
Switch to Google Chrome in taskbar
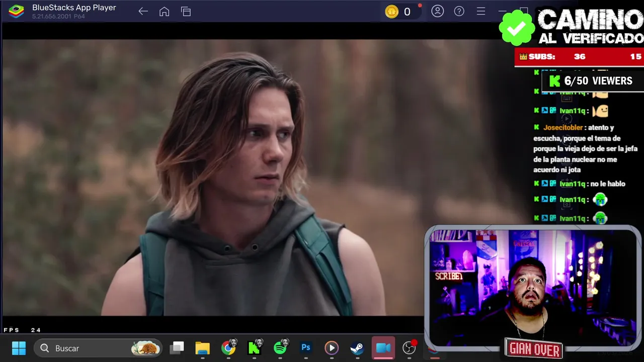click(228, 348)
